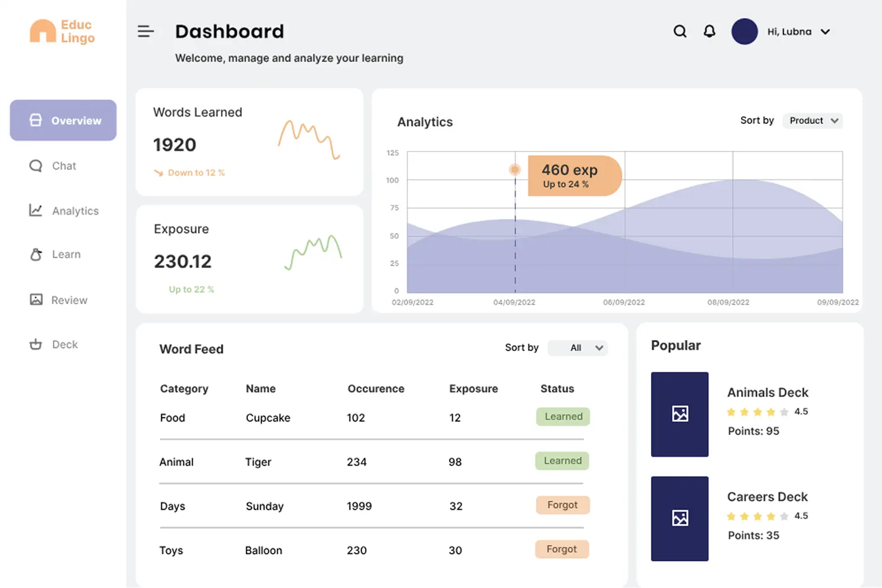882x588 pixels.
Task: Click the Careers Deck image thumbnail
Action: coord(679,518)
